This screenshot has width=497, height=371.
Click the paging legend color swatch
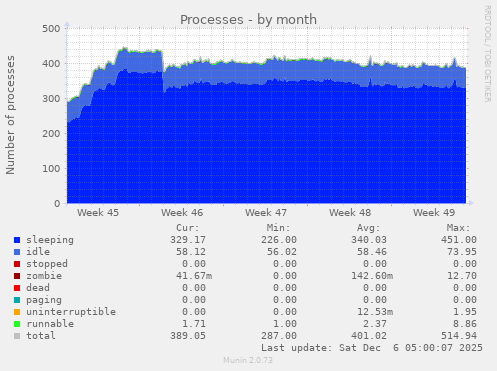click(17, 300)
